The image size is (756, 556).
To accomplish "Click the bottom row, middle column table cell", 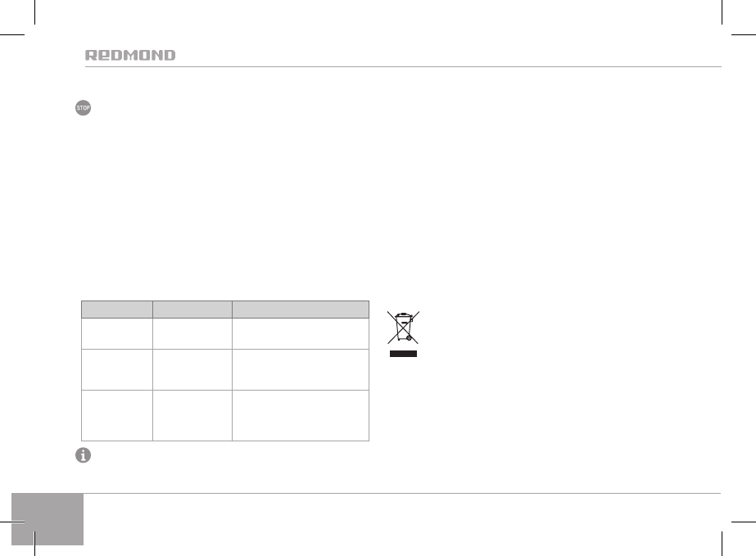I will 192,415.
